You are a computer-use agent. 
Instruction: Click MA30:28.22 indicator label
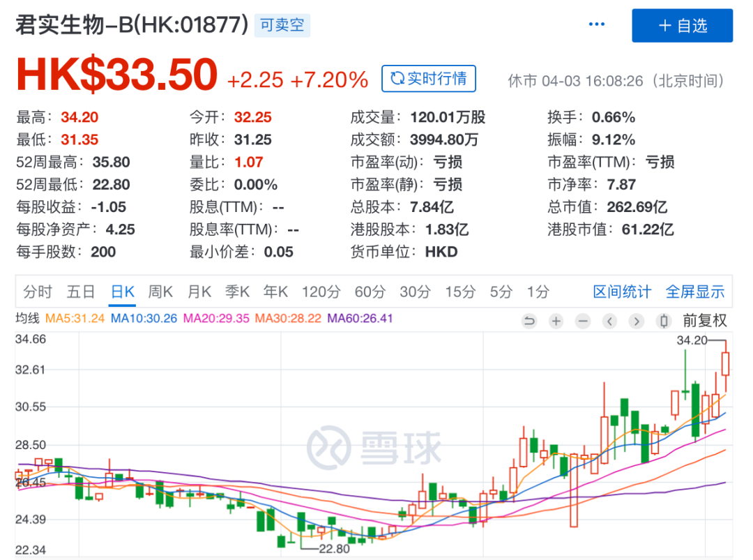coord(288,319)
